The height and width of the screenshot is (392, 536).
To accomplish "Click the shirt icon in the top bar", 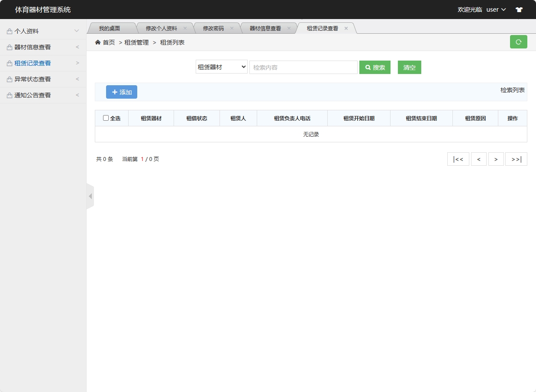I will pyautogui.click(x=519, y=9).
